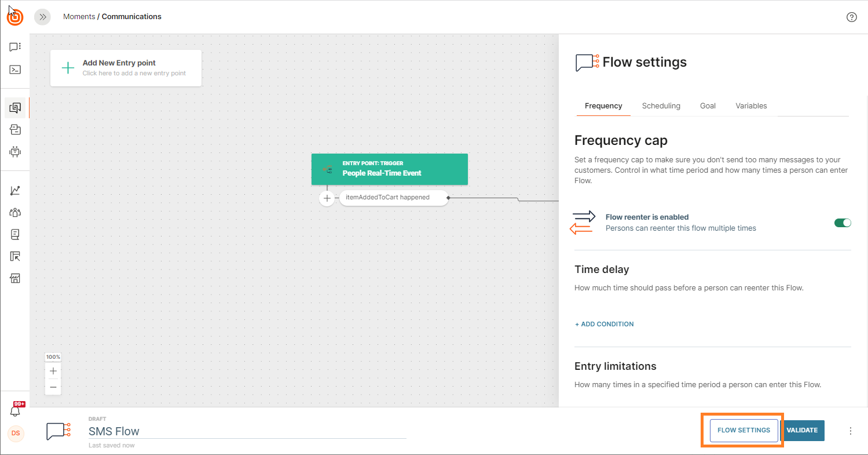This screenshot has height=455, width=868.
Task: Click the Flow Settings button
Action: (744, 430)
